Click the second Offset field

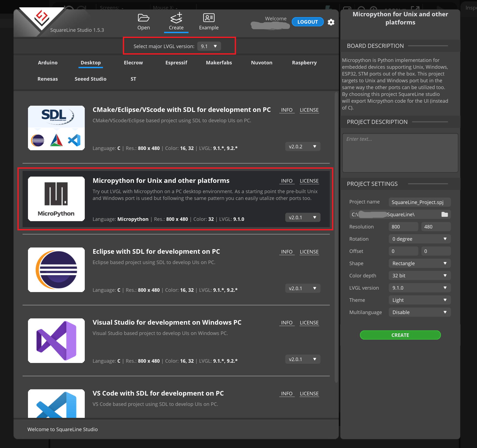pyautogui.click(x=436, y=251)
